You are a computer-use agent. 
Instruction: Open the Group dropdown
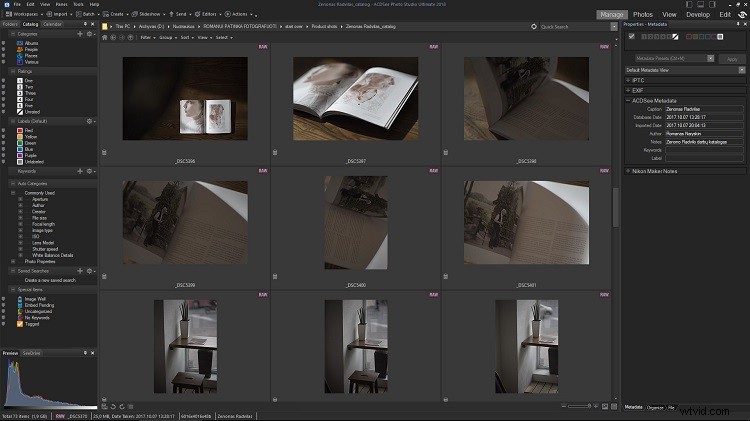tap(168, 37)
